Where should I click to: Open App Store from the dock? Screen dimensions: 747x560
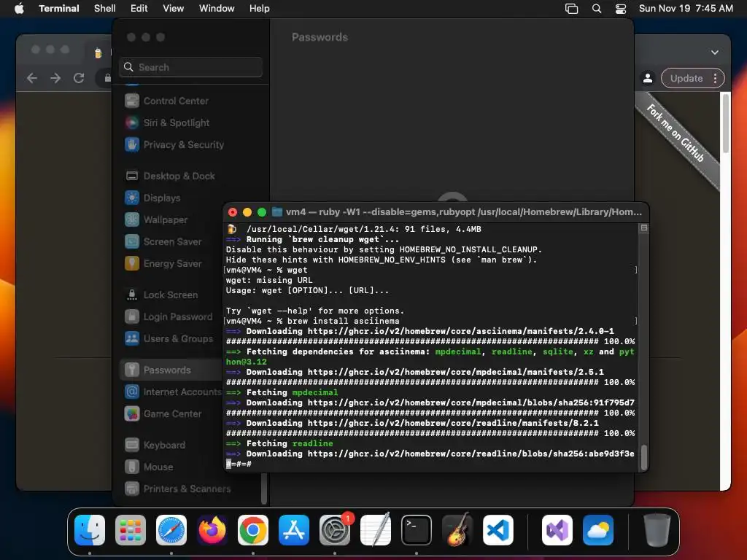tap(294, 530)
